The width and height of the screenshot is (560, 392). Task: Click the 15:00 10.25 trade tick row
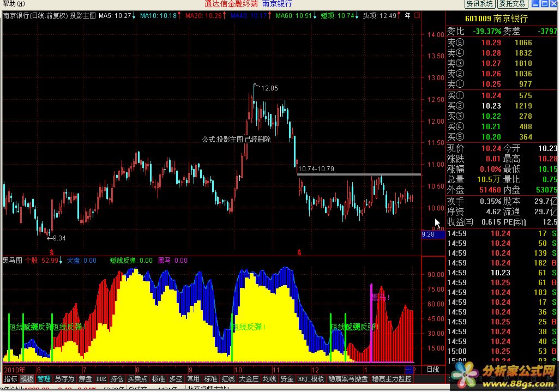click(502, 351)
